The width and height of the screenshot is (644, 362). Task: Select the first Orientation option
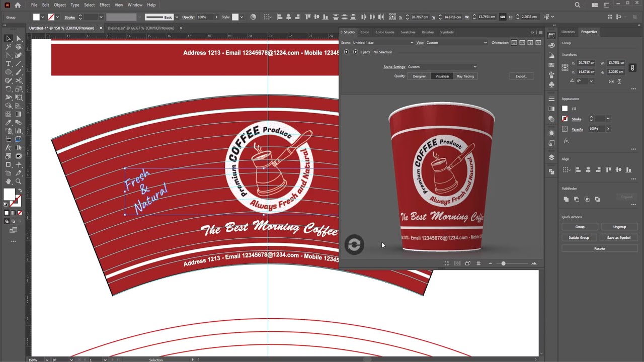click(514, 43)
